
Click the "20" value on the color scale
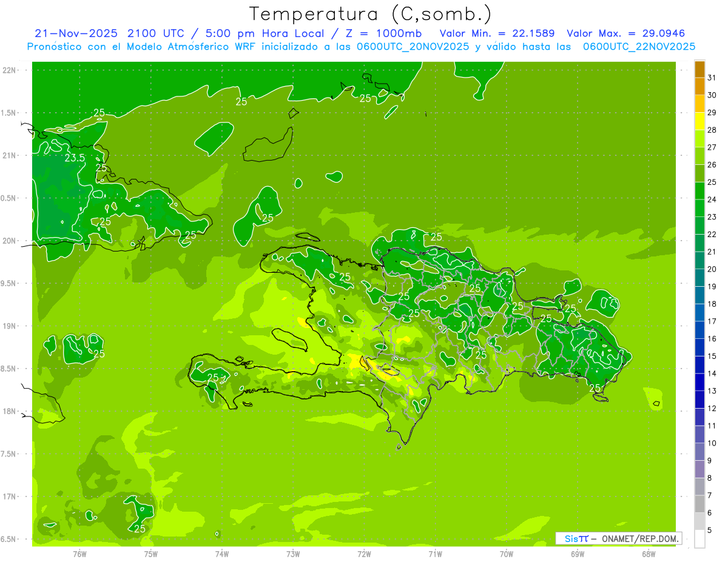click(x=712, y=269)
